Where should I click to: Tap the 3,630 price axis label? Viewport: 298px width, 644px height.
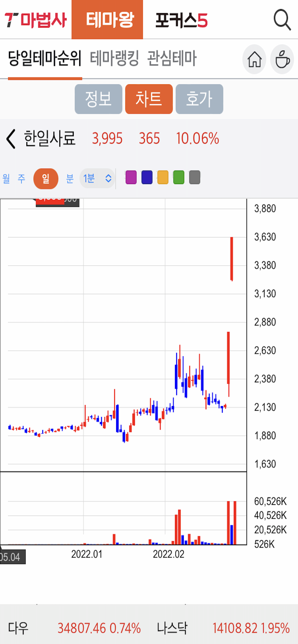tap(265, 237)
